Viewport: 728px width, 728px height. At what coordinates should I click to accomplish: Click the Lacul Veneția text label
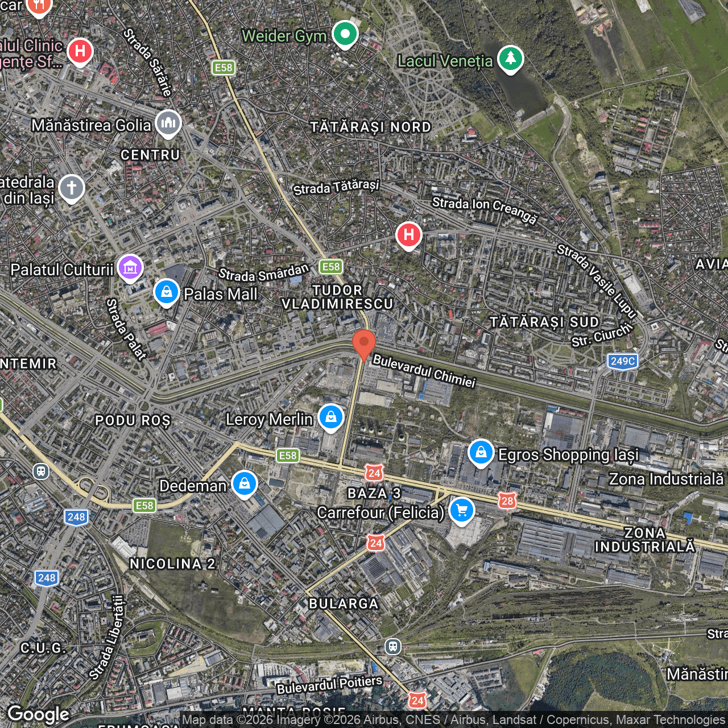[x=445, y=61]
